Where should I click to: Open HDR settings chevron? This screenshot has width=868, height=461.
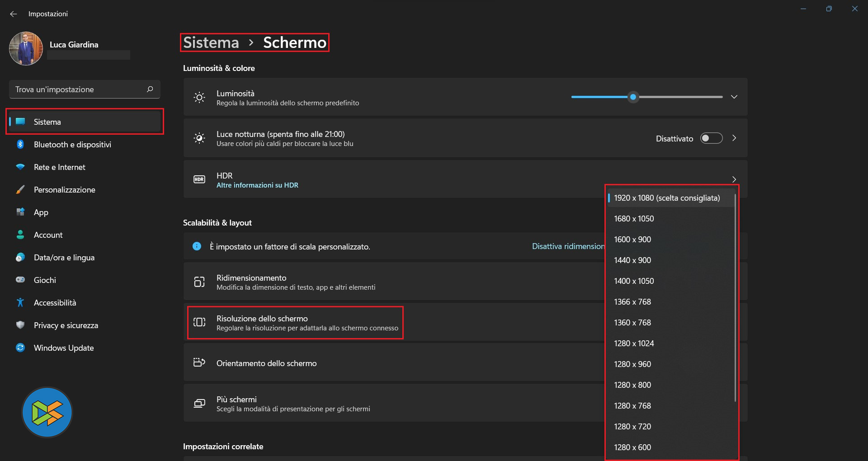click(734, 179)
